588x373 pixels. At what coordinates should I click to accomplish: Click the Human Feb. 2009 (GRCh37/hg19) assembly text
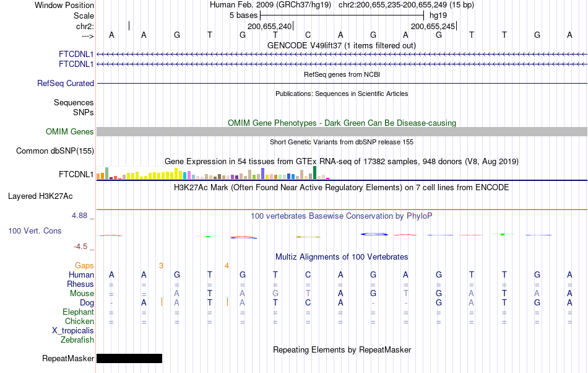point(270,5)
